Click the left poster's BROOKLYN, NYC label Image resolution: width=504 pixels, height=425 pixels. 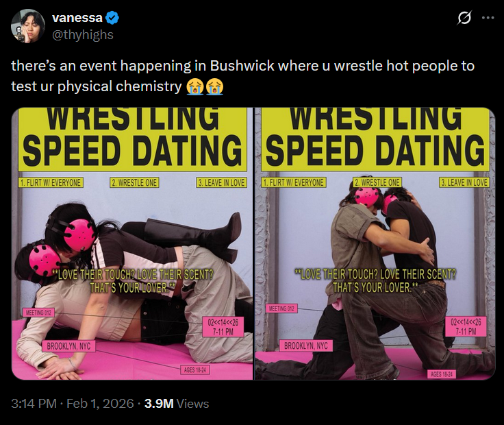pyautogui.click(x=68, y=346)
